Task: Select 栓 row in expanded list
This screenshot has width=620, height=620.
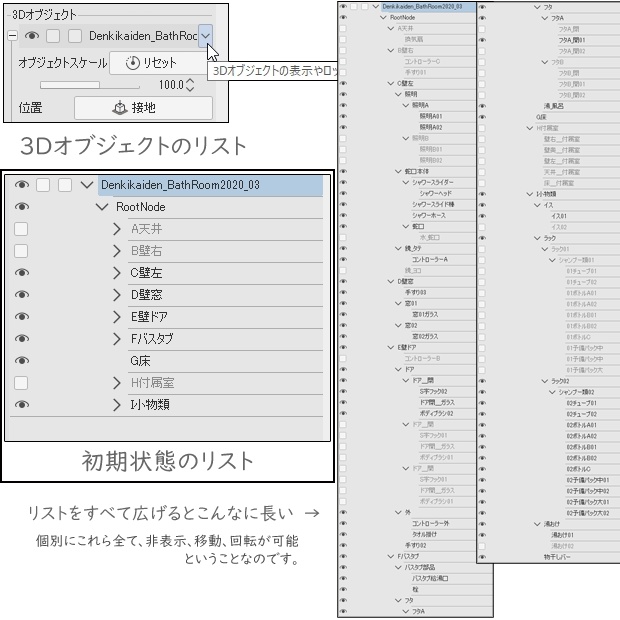Action: (415, 589)
